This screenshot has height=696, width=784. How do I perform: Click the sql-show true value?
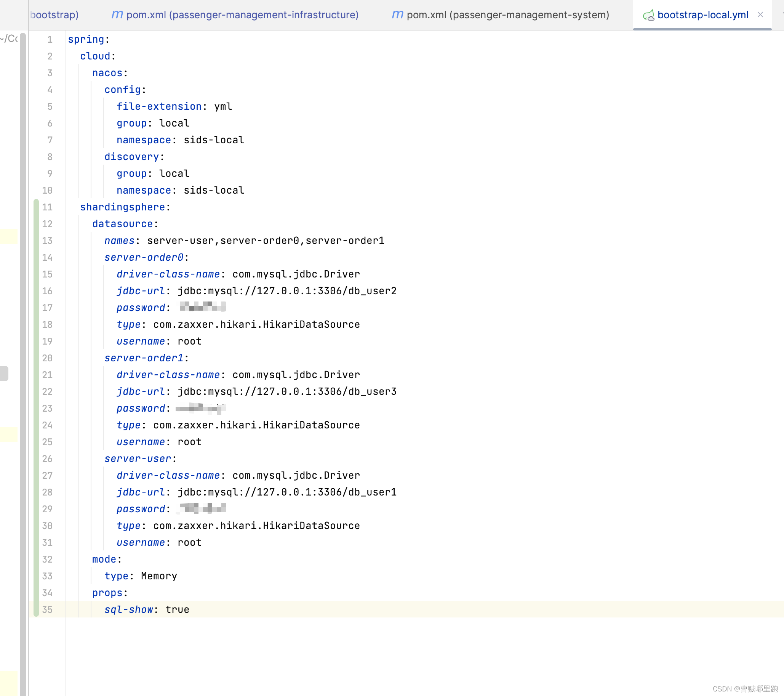click(177, 609)
